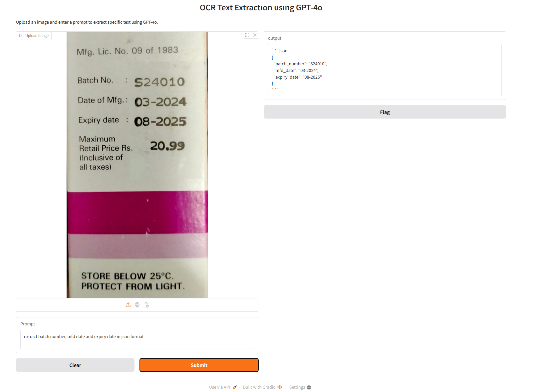
Task: Submit the prompt with the orange Submit button
Action: tap(199, 365)
